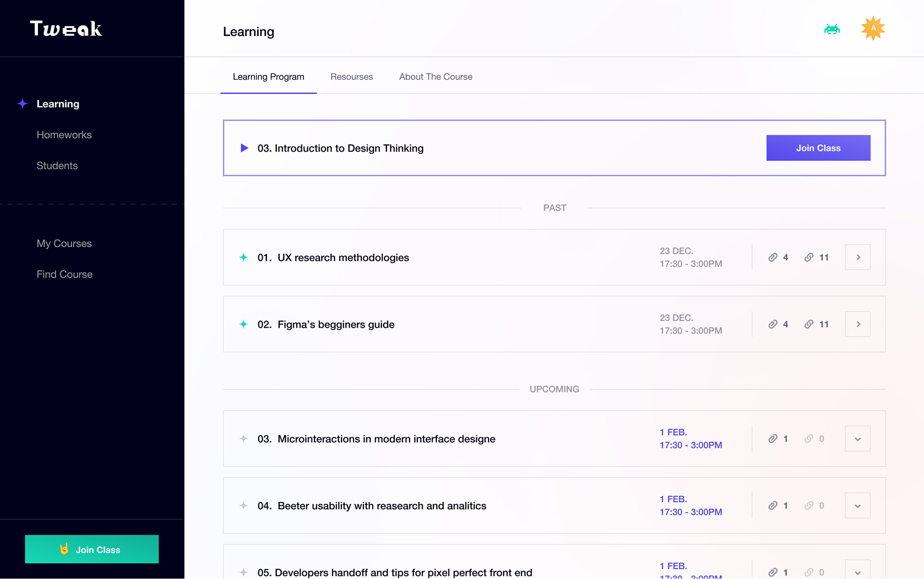The image size is (924, 579).
Task: Click the Tweak logo
Action: [66, 28]
